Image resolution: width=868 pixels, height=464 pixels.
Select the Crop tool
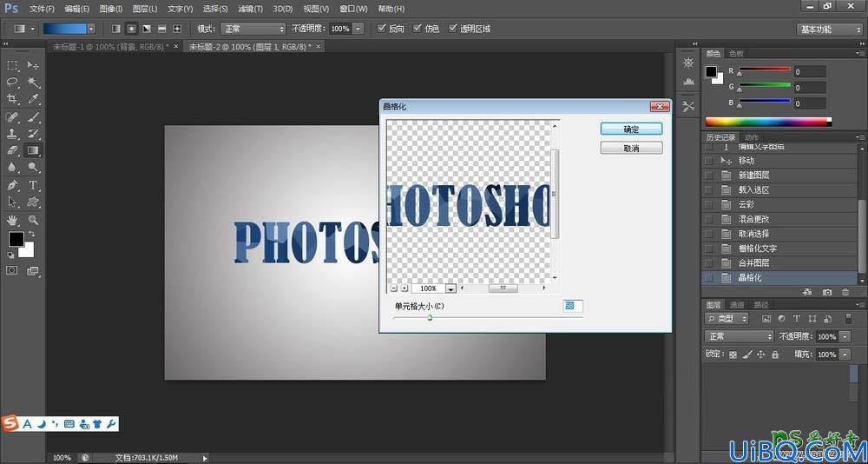(x=12, y=99)
